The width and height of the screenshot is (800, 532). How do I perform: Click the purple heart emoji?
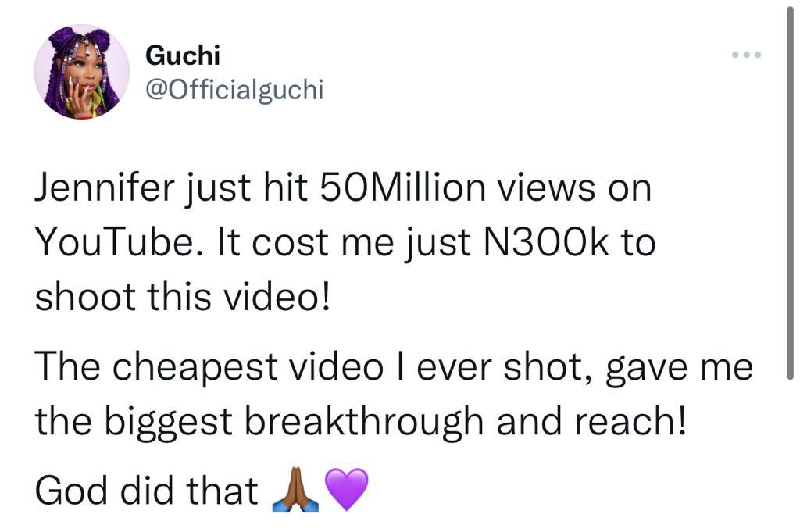345,491
